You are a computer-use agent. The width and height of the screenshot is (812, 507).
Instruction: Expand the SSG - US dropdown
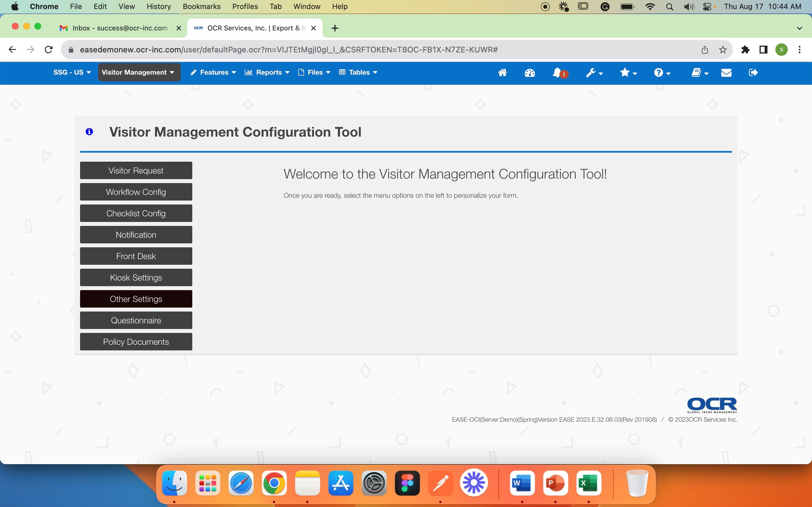(72, 72)
